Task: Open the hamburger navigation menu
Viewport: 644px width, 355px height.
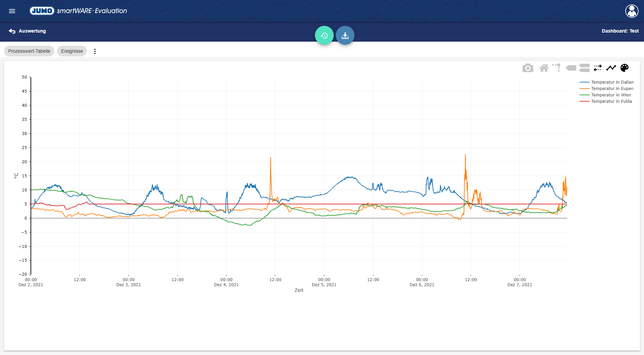Action: tap(12, 11)
